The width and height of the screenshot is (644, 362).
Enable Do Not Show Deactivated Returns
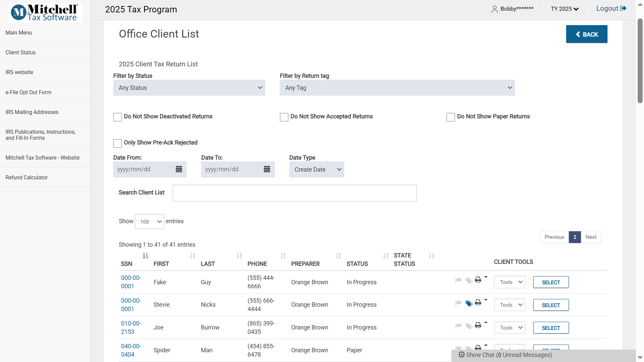117,117
